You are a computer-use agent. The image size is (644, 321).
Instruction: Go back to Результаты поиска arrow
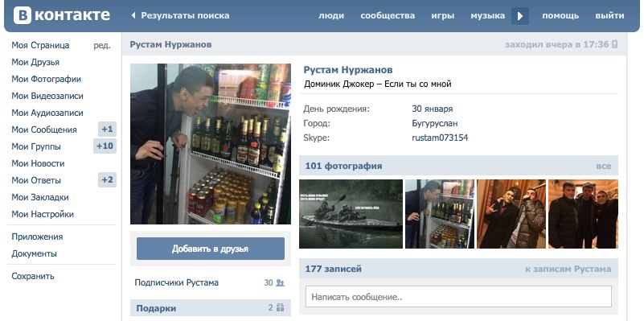click(133, 15)
